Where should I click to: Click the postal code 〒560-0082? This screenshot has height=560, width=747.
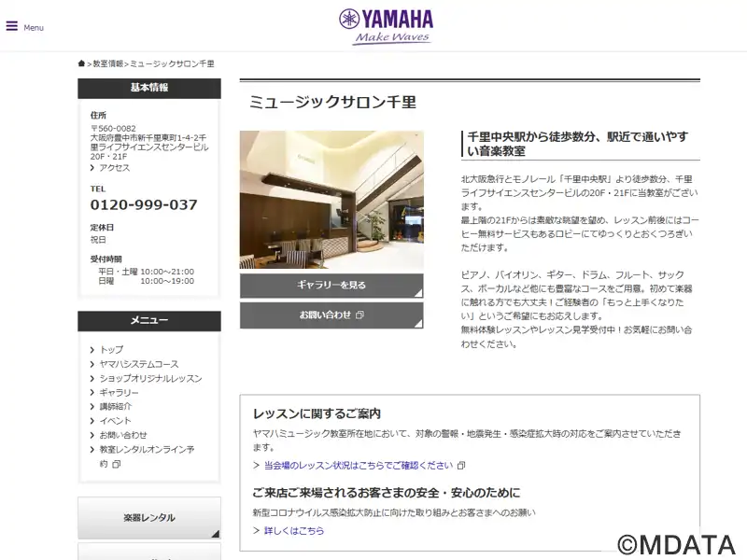tap(113, 129)
